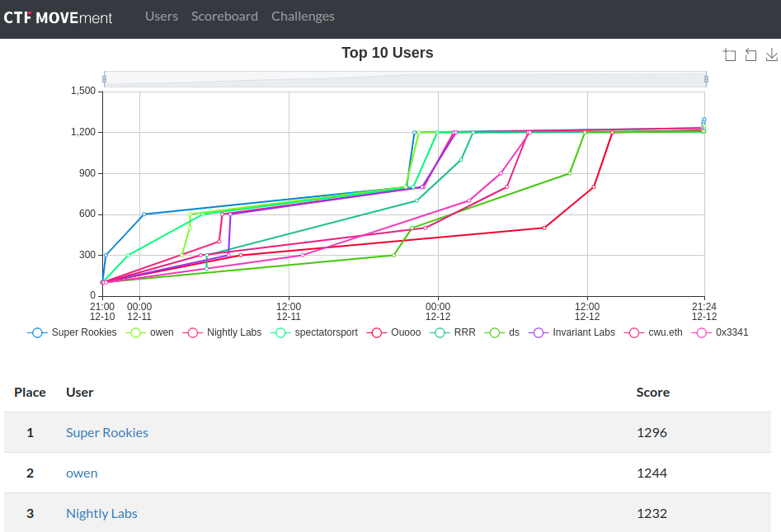Open the Users page in navbar
This screenshot has width=781, height=532.
coord(162,16)
